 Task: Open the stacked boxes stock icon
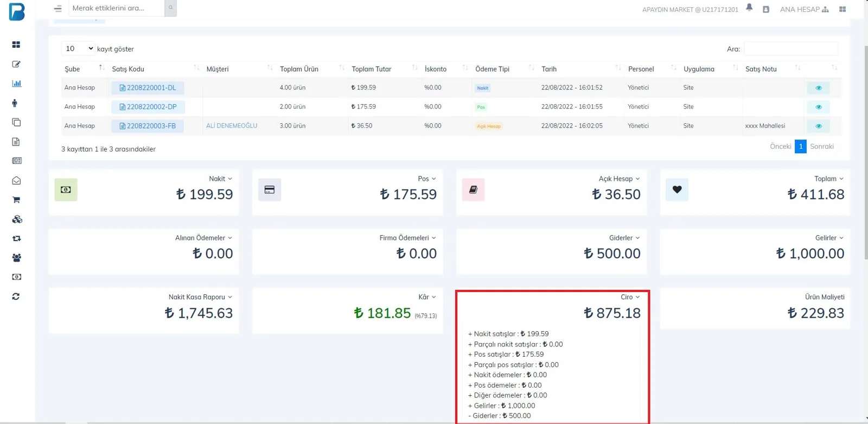click(17, 219)
